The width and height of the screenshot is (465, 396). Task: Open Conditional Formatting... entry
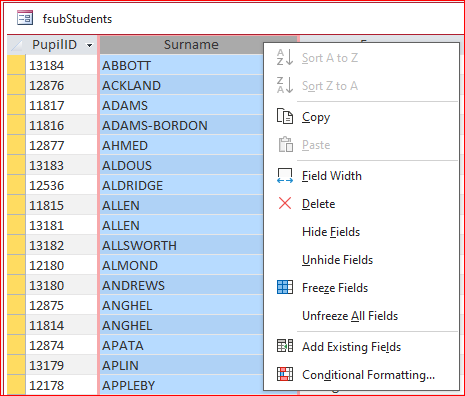pyautogui.click(x=361, y=375)
